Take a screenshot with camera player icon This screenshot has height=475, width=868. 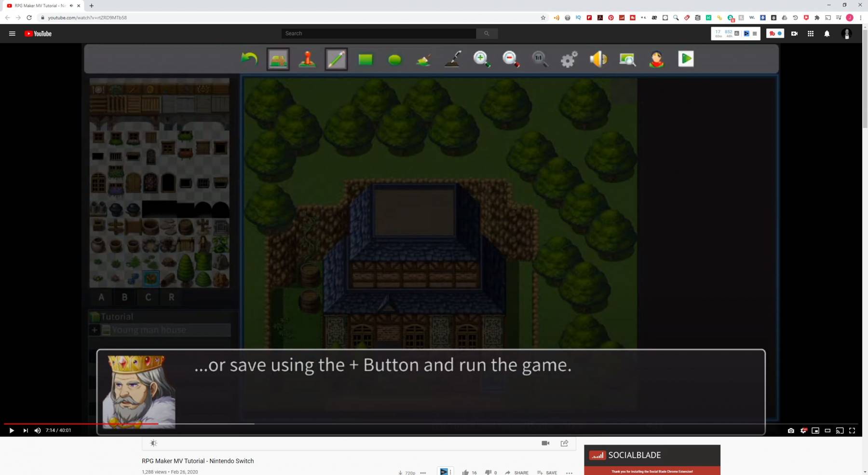(791, 431)
